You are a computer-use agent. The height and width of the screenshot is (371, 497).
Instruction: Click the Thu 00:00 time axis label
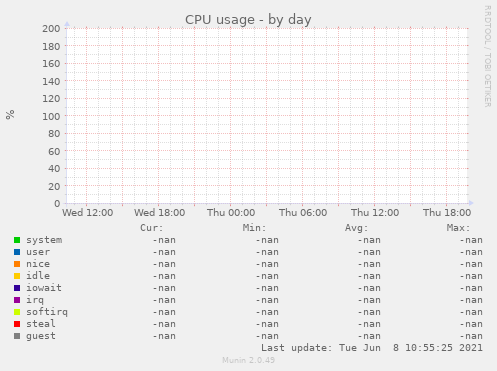pyautogui.click(x=231, y=213)
